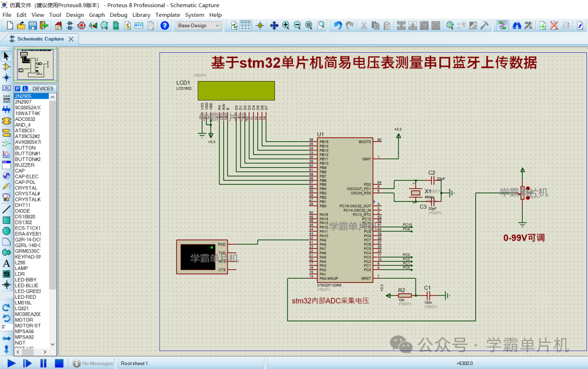The height and width of the screenshot is (369, 588).
Task: Pause the simulation
Action: click(x=43, y=363)
